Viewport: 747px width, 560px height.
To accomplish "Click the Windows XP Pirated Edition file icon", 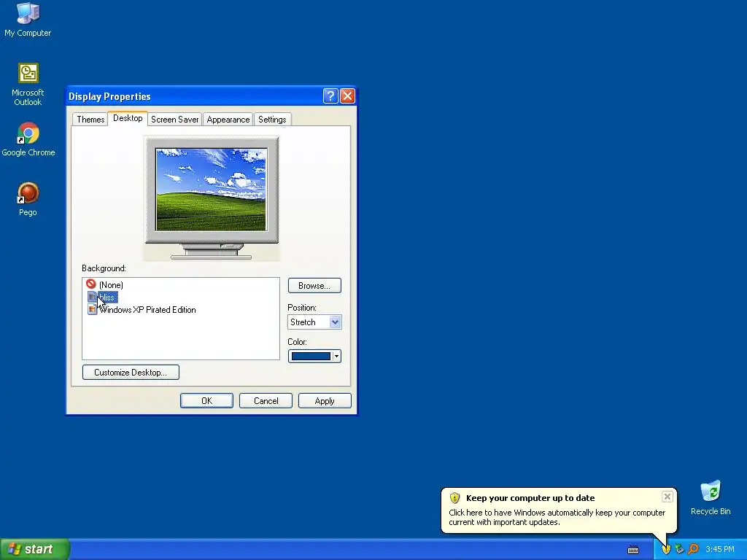I will pos(92,309).
